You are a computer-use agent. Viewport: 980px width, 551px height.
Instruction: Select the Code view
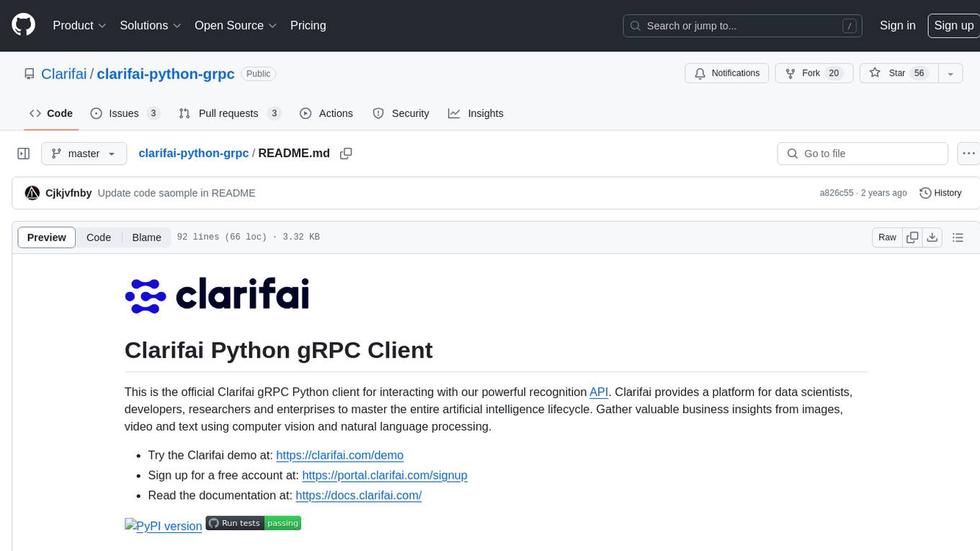(x=99, y=237)
